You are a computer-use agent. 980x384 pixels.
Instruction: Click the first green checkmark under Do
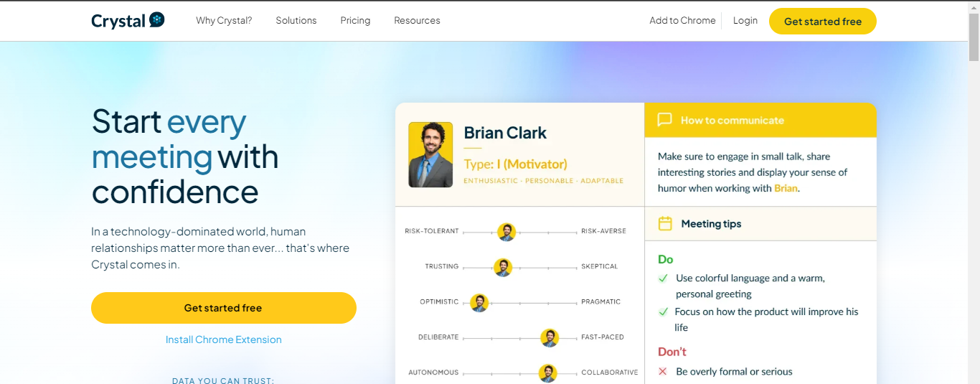pos(663,278)
